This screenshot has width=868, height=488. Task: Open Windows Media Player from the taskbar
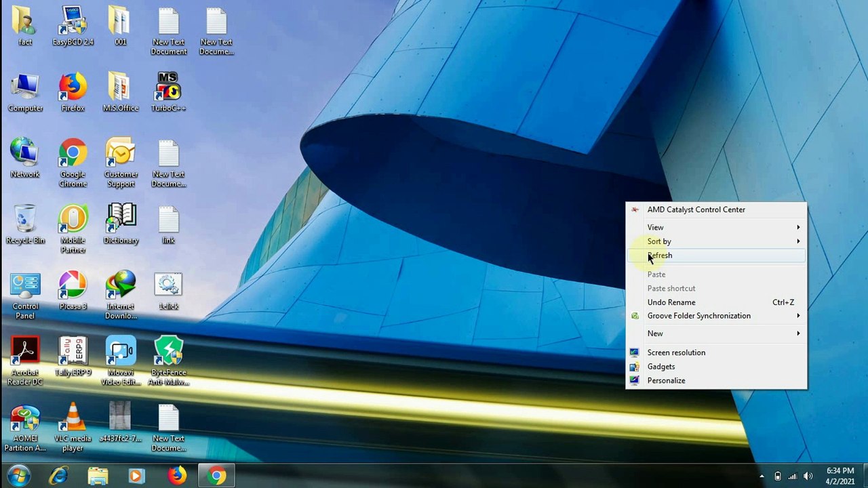coord(137,476)
